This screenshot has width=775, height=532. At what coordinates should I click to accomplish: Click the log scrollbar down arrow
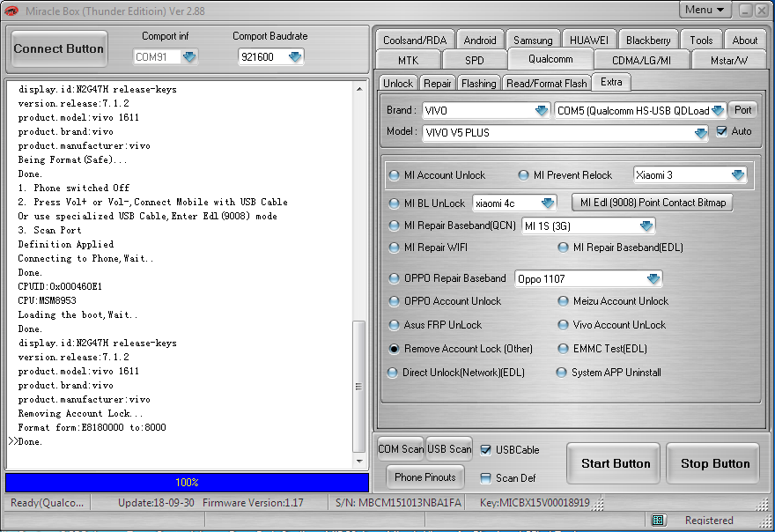[359, 462]
